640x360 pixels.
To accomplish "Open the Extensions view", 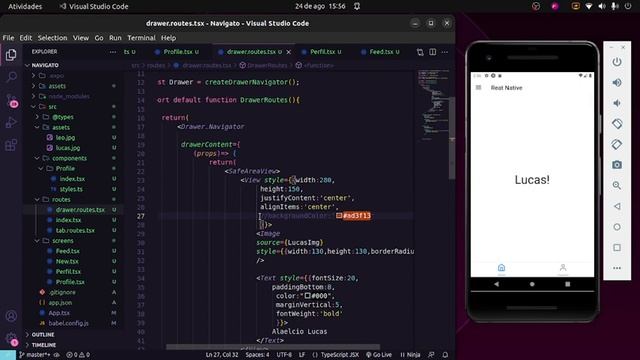I will click(x=11, y=144).
